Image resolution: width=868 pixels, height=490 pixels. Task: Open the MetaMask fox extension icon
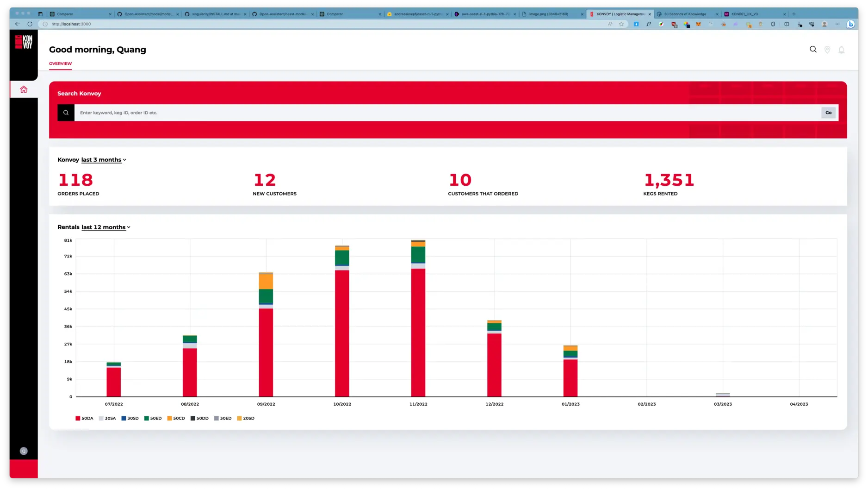[699, 24]
